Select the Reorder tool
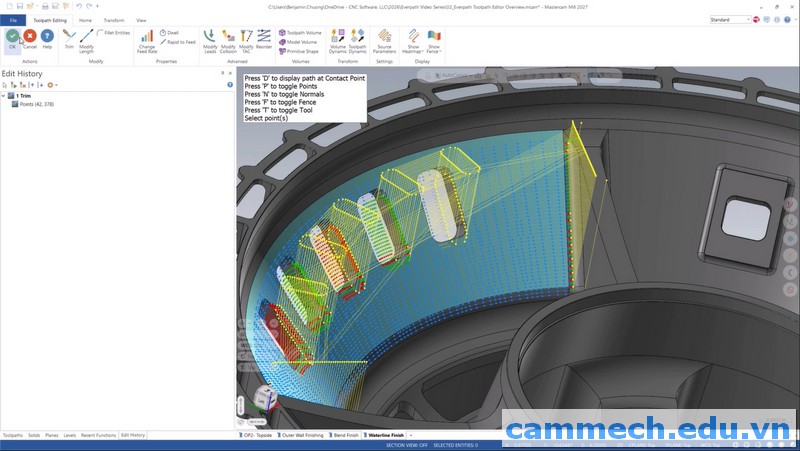Screen dimensions: 800x451 coord(264,39)
